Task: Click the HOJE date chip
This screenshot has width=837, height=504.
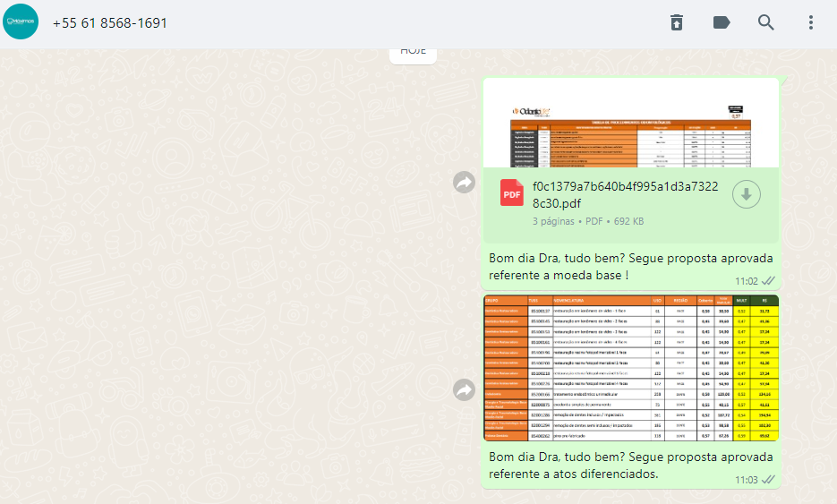Action: pos(413,52)
